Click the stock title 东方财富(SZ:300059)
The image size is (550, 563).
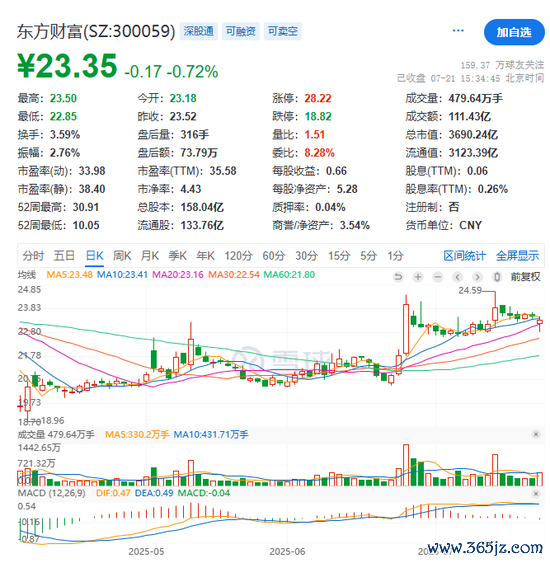(96, 32)
